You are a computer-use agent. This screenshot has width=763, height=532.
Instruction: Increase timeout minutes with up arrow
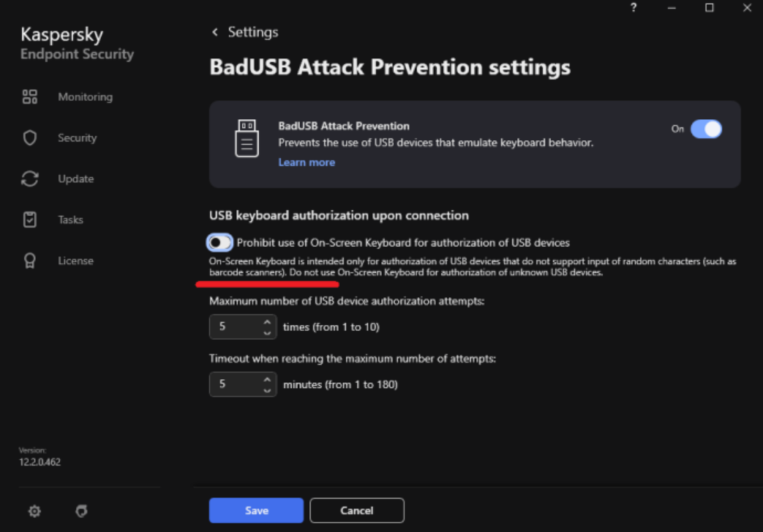[267, 379]
